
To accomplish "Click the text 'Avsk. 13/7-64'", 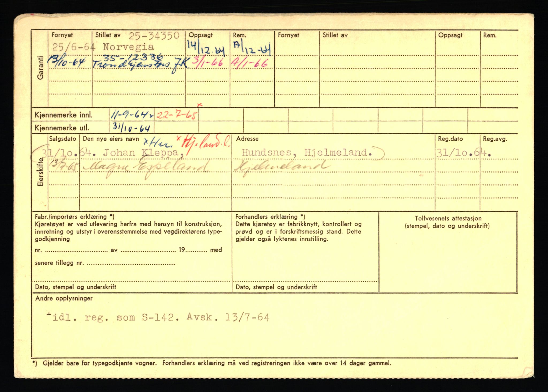I will [228, 317].
